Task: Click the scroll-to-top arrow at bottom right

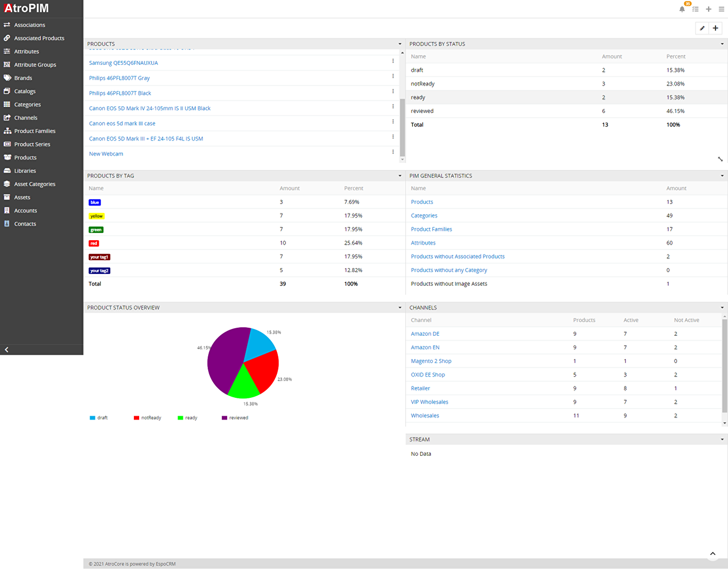Action: pyautogui.click(x=713, y=554)
